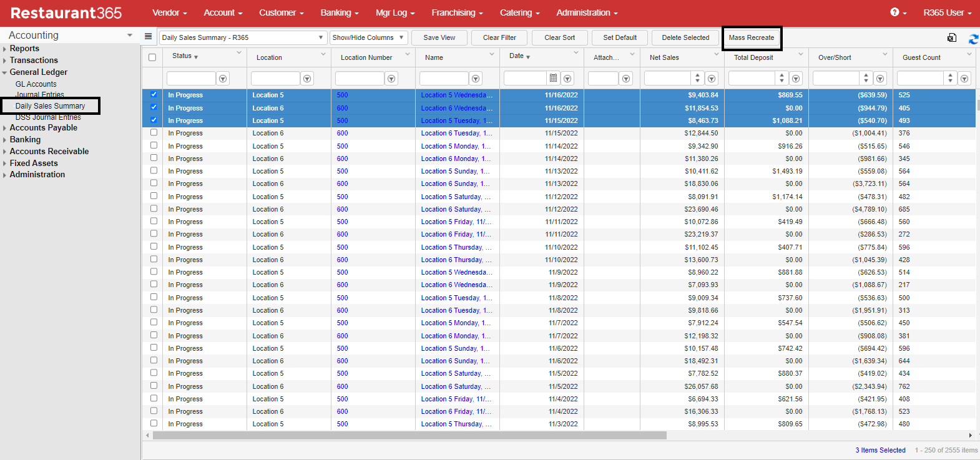This screenshot has height=460, width=980.
Task: Open the Show/Hide Columns dropdown
Action: tap(368, 37)
